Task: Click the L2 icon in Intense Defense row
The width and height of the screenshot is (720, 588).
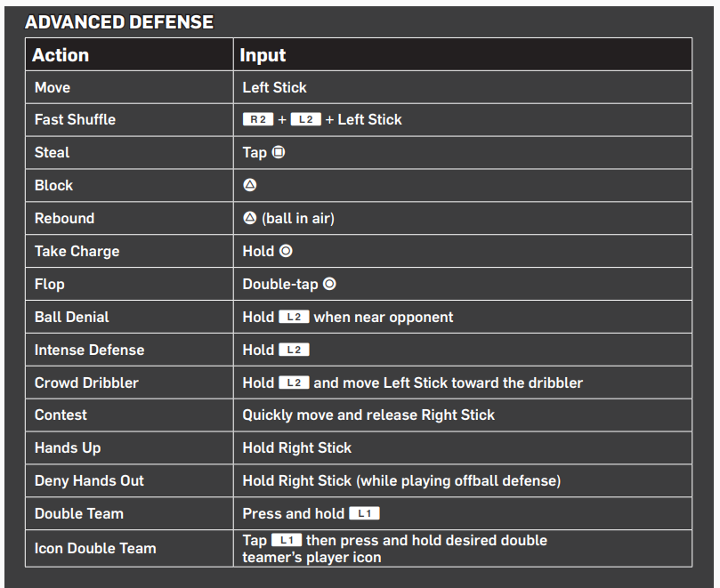Action: (x=294, y=350)
